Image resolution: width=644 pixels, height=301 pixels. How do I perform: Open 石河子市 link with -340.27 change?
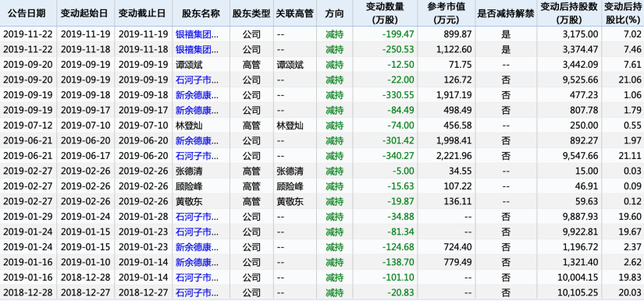197,156
